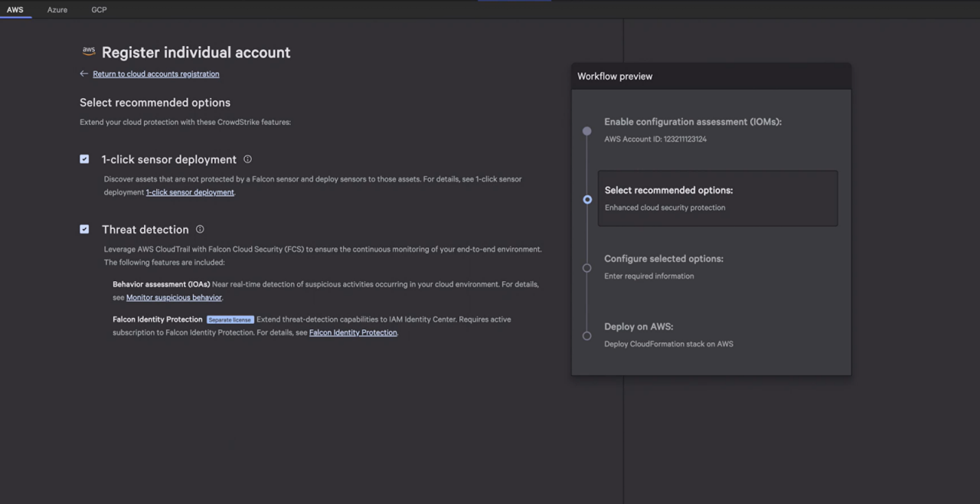
Task: Select the active recommended options step marker
Action: click(x=587, y=199)
